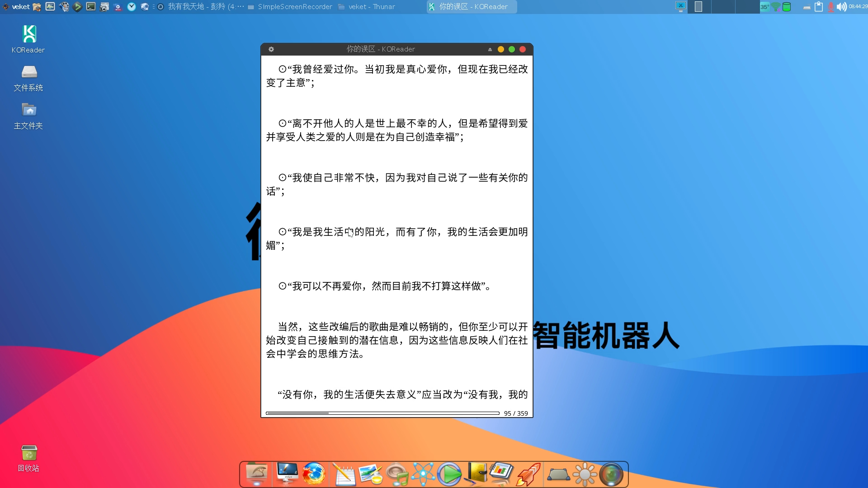Open the KOReader window menu gear icon
This screenshot has width=868, height=488.
click(x=271, y=49)
